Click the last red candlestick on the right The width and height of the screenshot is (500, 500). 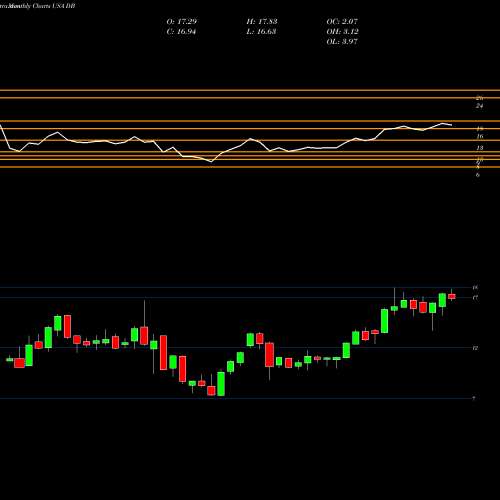click(x=452, y=296)
